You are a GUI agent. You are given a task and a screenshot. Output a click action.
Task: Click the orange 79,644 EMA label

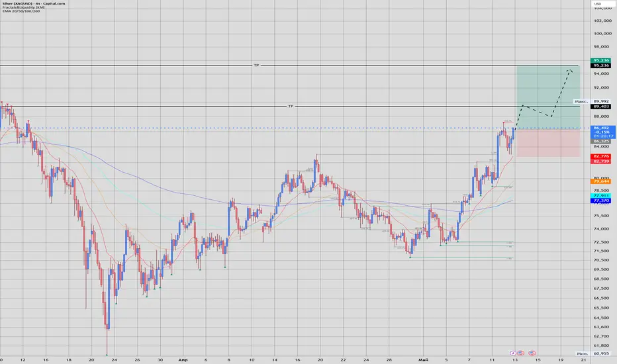pos(601,181)
